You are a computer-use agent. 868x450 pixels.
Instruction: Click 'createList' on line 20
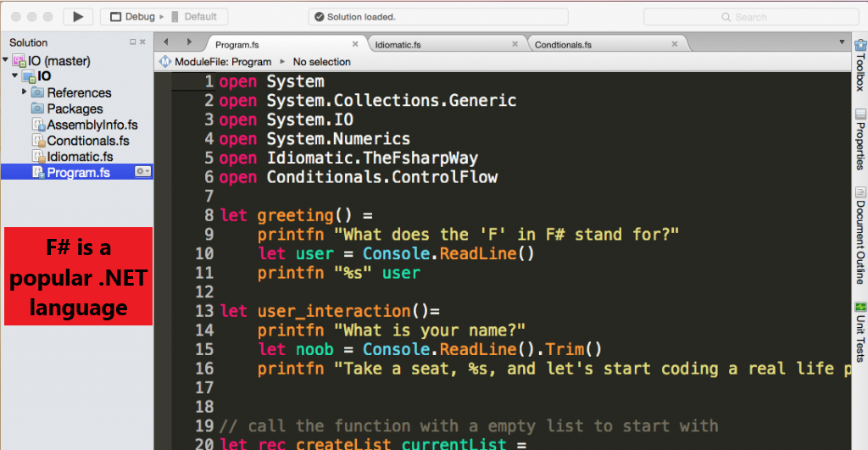tap(343, 444)
